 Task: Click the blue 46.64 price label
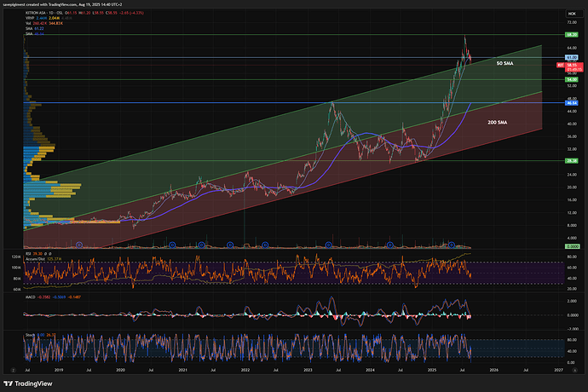(x=570, y=102)
